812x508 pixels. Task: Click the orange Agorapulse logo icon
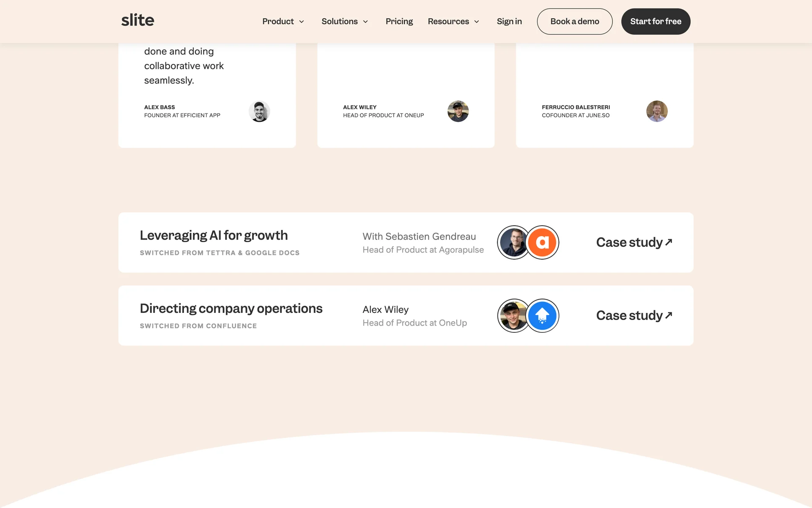click(x=542, y=242)
